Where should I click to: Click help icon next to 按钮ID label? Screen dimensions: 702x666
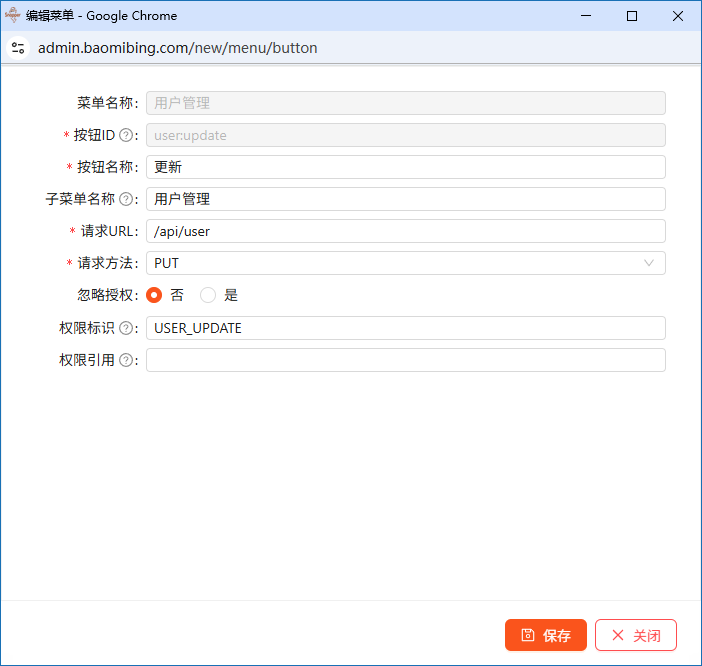(126, 135)
